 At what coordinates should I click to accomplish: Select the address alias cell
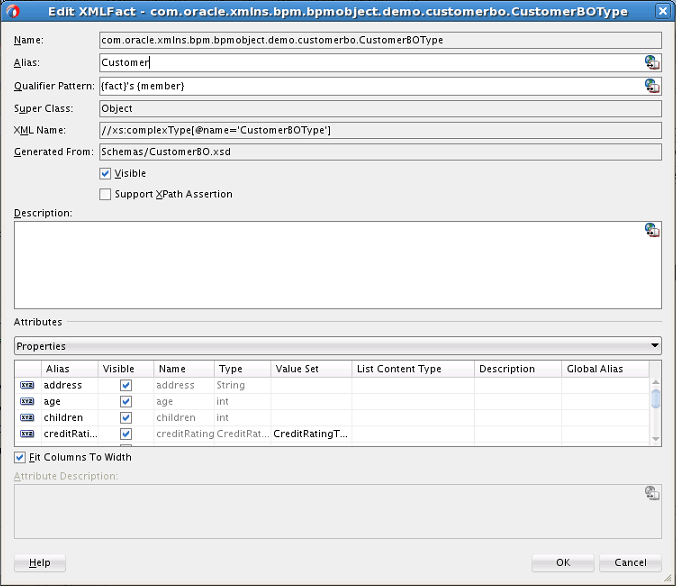tap(69, 385)
